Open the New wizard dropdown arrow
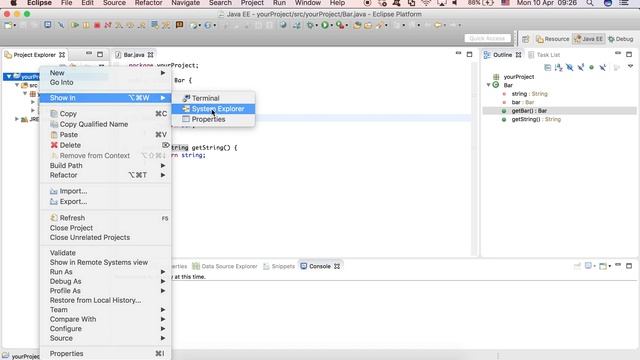 point(15,26)
